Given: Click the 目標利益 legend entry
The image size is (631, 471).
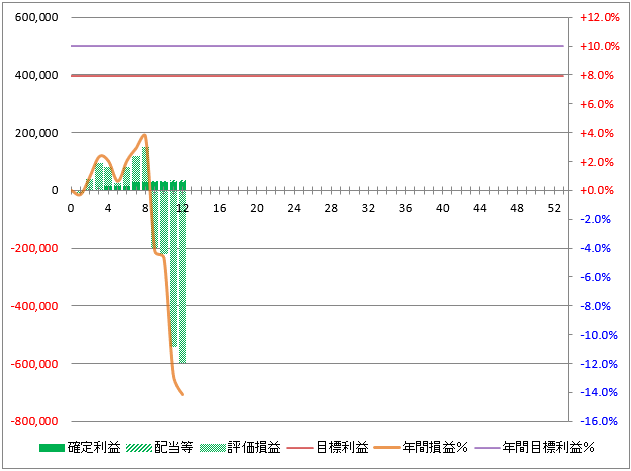Looking at the screenshot, I should pos(328,447).
